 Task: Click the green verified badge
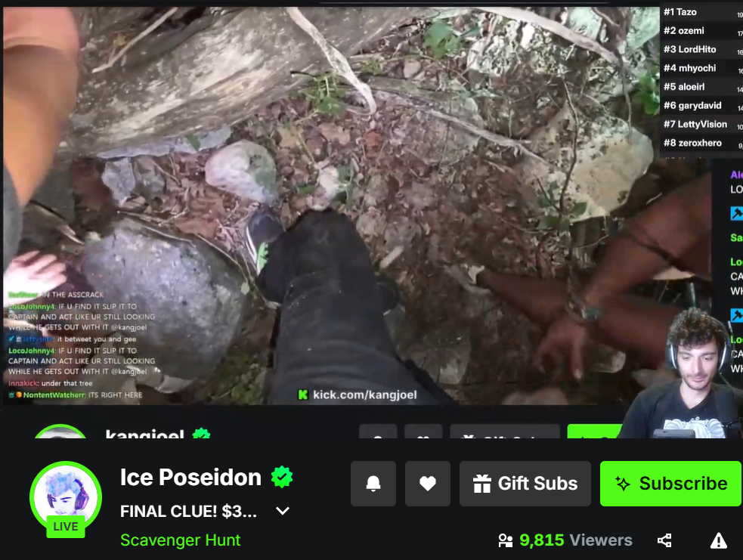(x=282, y=477)
